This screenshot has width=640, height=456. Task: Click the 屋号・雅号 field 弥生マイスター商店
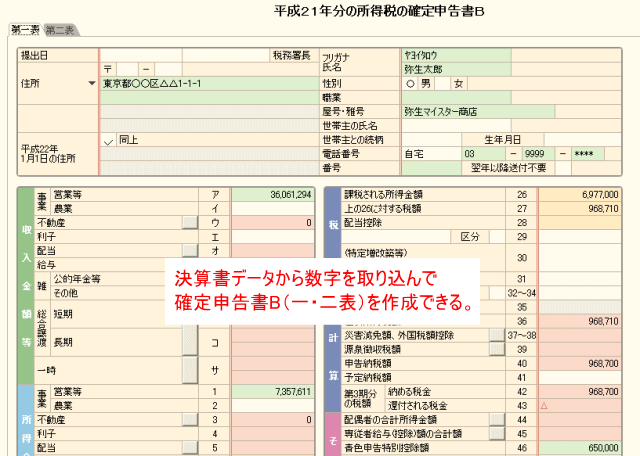click(x=478, y=111)
